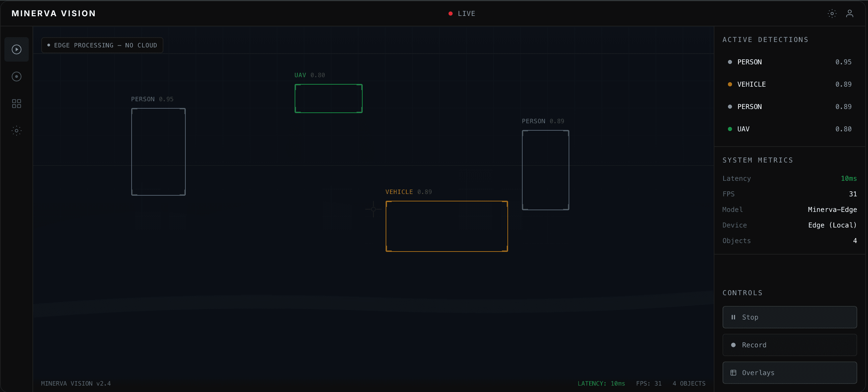
Task: Click the orange VEHICLE color dot
Action: click(730, 84)
